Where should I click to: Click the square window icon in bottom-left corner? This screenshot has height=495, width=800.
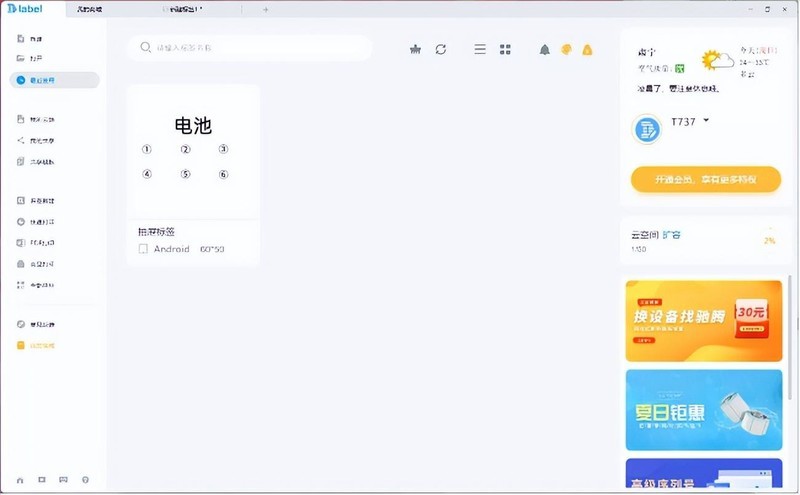click(x=42, y=480)
